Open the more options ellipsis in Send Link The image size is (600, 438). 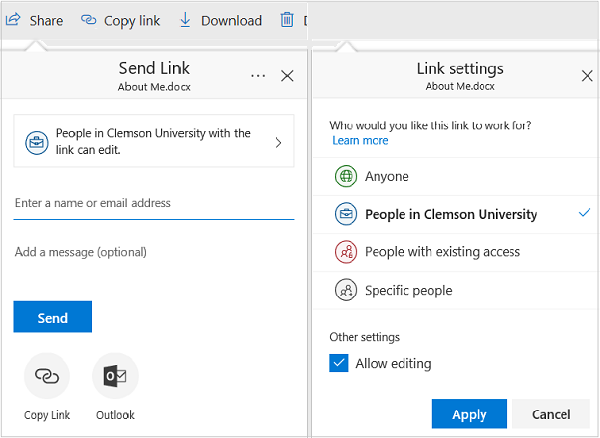coord(258,76)
